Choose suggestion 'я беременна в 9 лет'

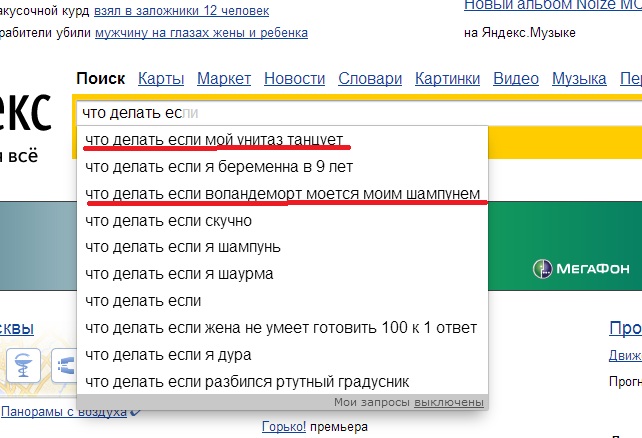(283, 167)
